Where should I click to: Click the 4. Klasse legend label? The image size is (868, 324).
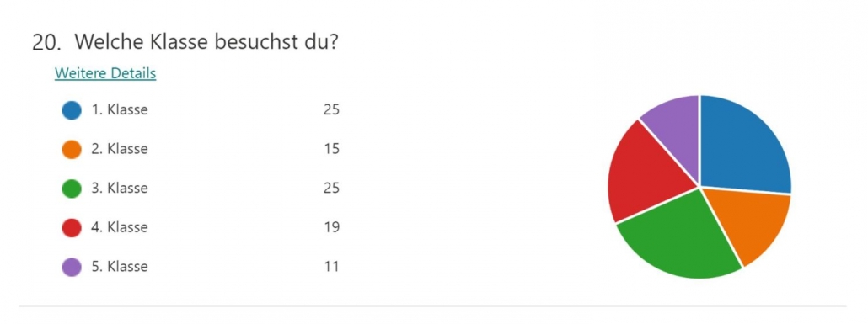120,227
